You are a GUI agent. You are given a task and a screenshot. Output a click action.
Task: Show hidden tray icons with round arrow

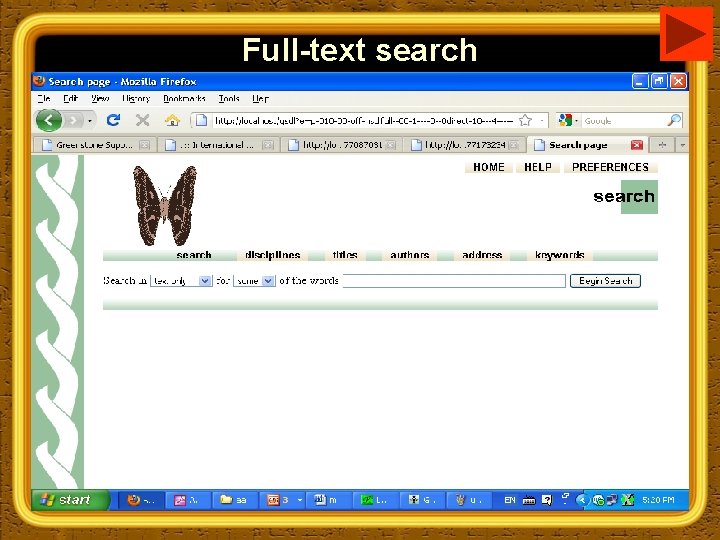582,500
